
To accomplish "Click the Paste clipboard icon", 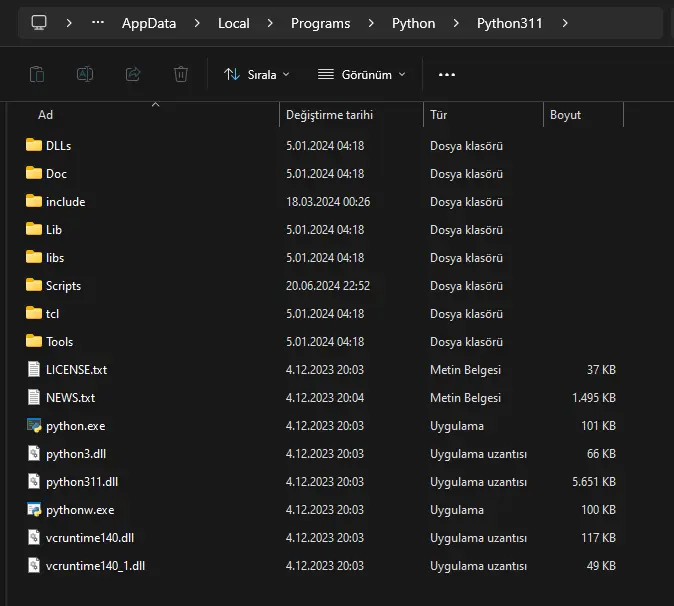I will pyautogui.click(x=37, y=74).
